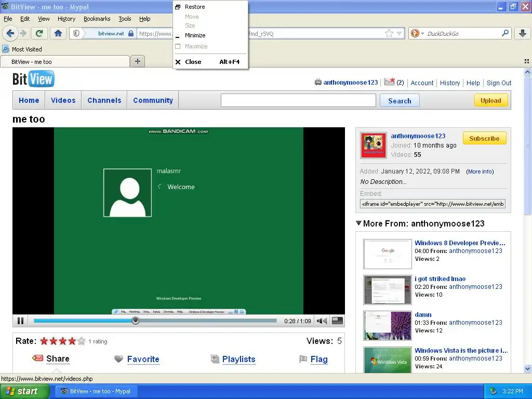Subscribe to anthonymoose123 channel
Image resolution: width=532 pixels, height=399 pixels.
484,138
